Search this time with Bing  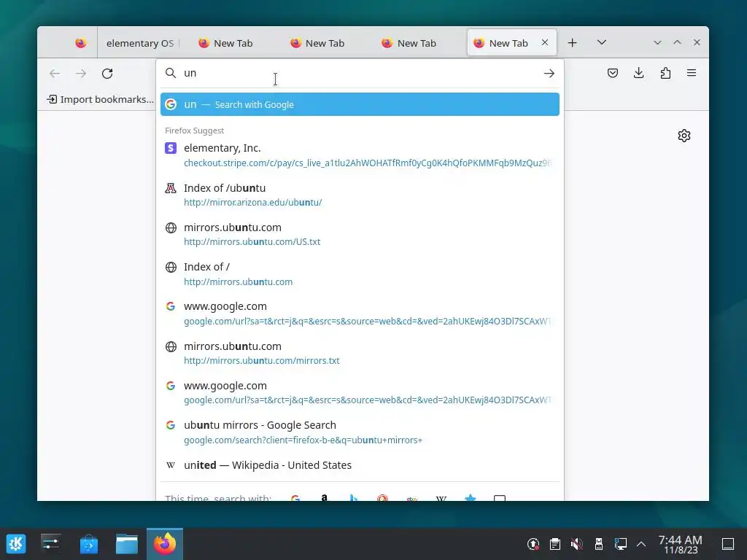tap(354, 497)
